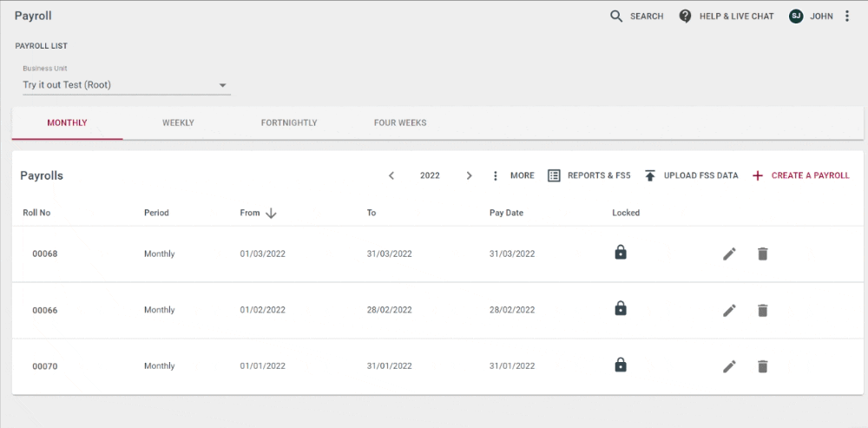Toggle lock on payroll 00066
The height and width of the screenshot is (428, 868).
pos(621,308)
